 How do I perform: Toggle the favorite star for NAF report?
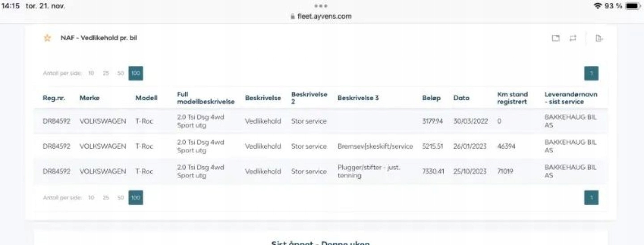pyautogui.click(x=47, y=38)
